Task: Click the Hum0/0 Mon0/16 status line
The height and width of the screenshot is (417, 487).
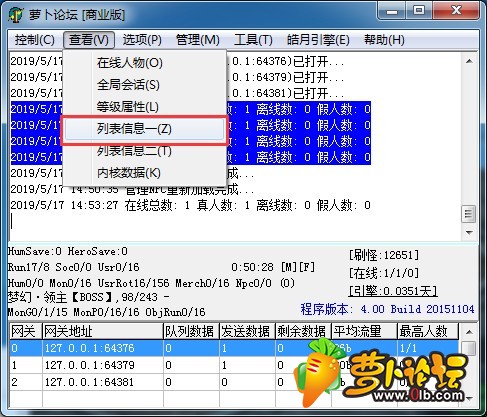Action: tap(151, 283)
